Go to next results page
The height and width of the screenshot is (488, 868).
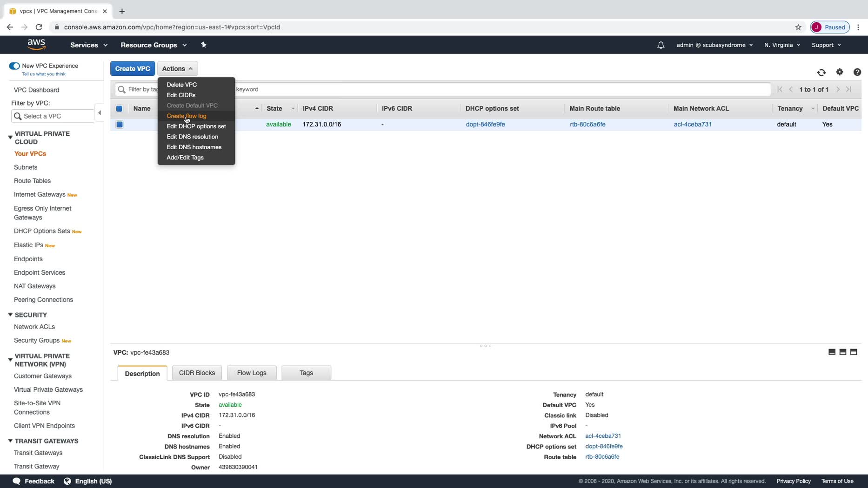point(838,89)
